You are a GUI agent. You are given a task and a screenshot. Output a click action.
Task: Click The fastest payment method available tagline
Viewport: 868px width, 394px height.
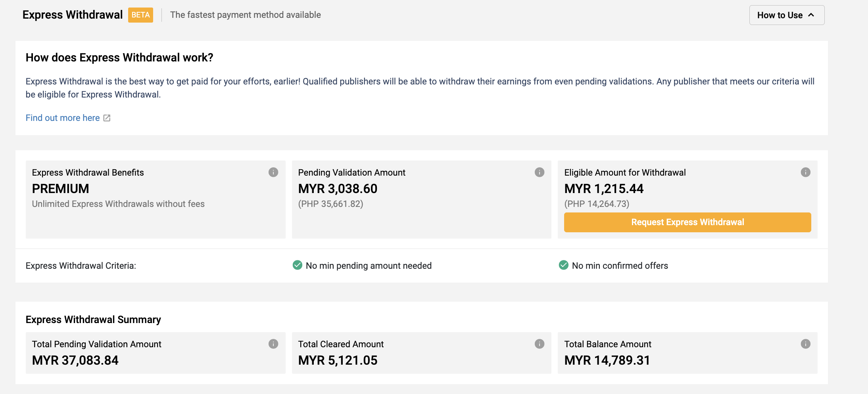[x=246, y=15]
